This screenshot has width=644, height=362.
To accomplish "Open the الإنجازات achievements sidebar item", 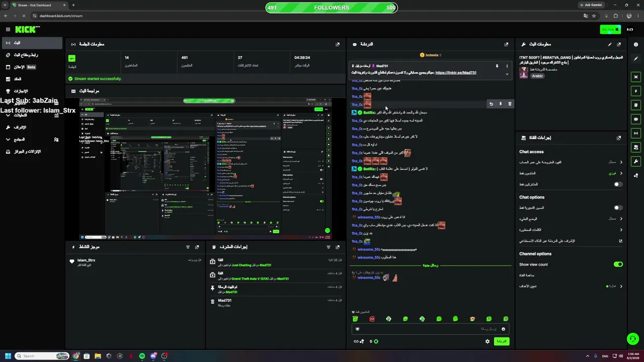I will coord(32,91).
